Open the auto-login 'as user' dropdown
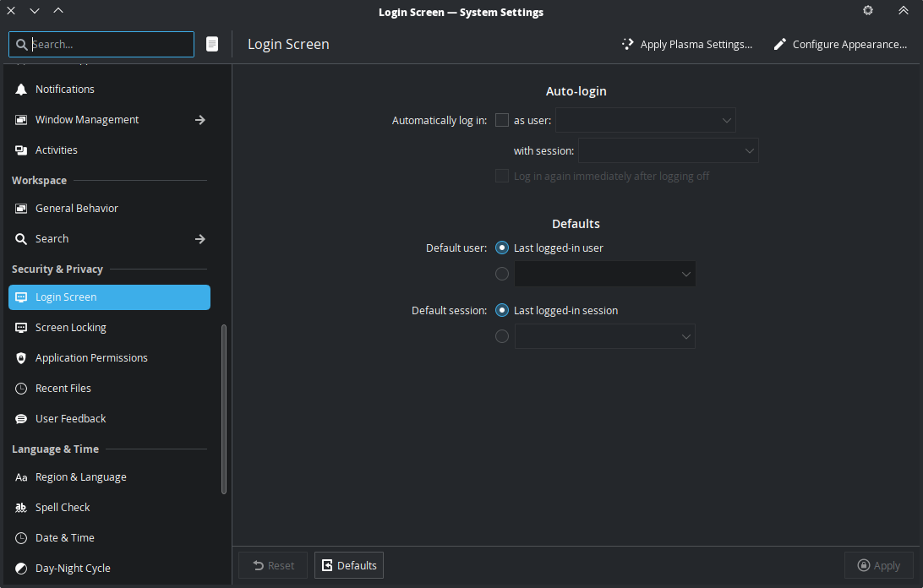Image resolution: width=923 pixels, height=588 pixels. 645,120
